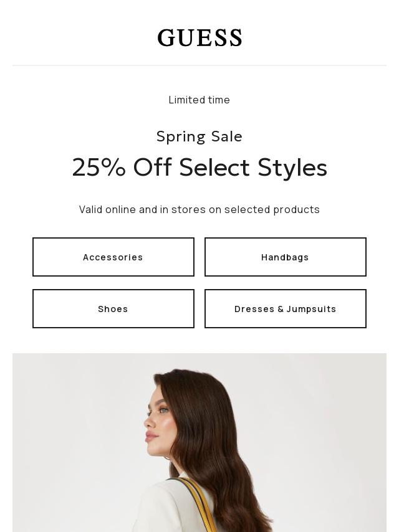The height and width of the screenshot is (532, 399).
Task: Click the "Limited time" label
Action: pyautogui.click(x=199, y=100)
